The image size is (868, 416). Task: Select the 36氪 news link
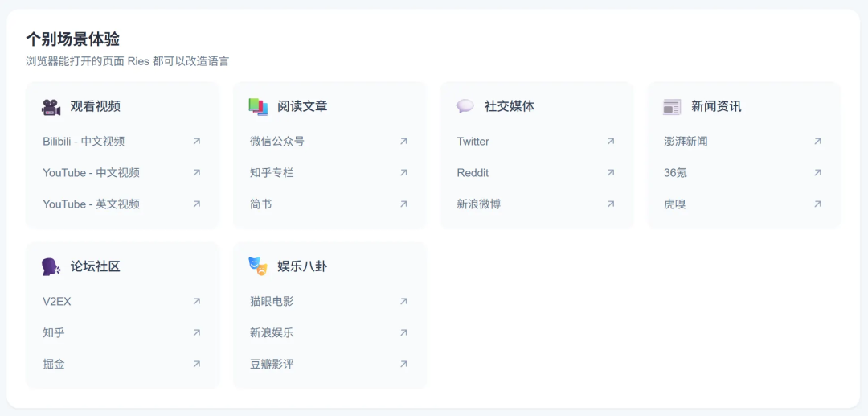(675, 173)
